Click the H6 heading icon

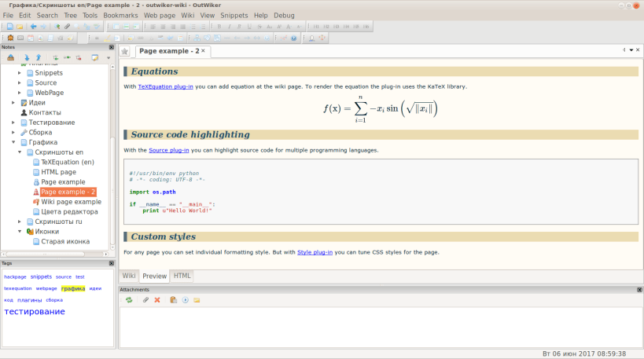[x=366, y=27]
